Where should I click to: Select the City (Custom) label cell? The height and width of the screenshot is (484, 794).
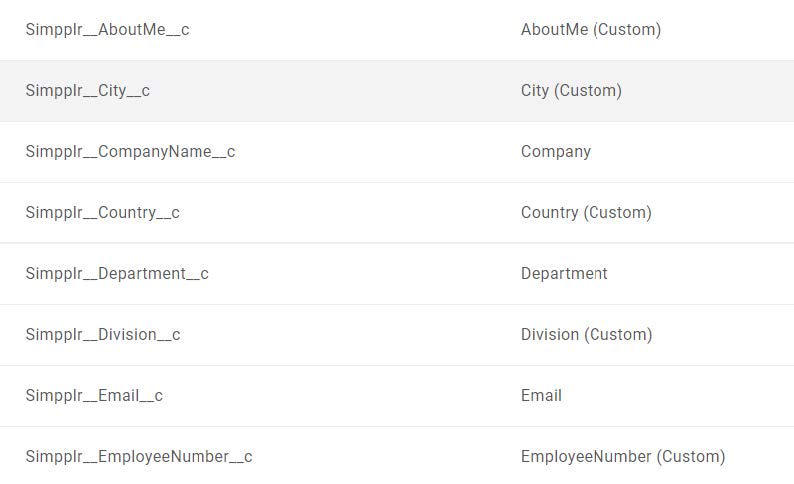click(571, 91)
